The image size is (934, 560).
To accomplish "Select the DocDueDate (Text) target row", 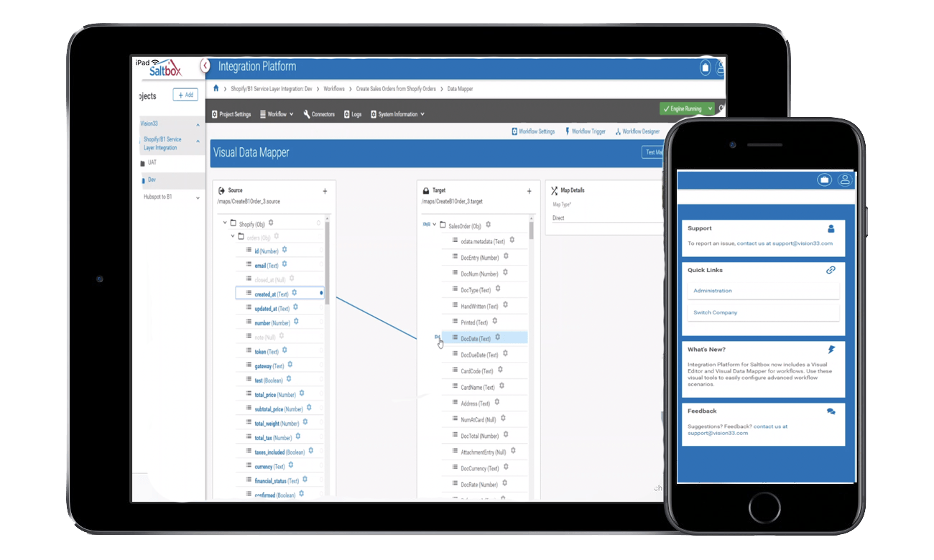I will tap(484, 355).
